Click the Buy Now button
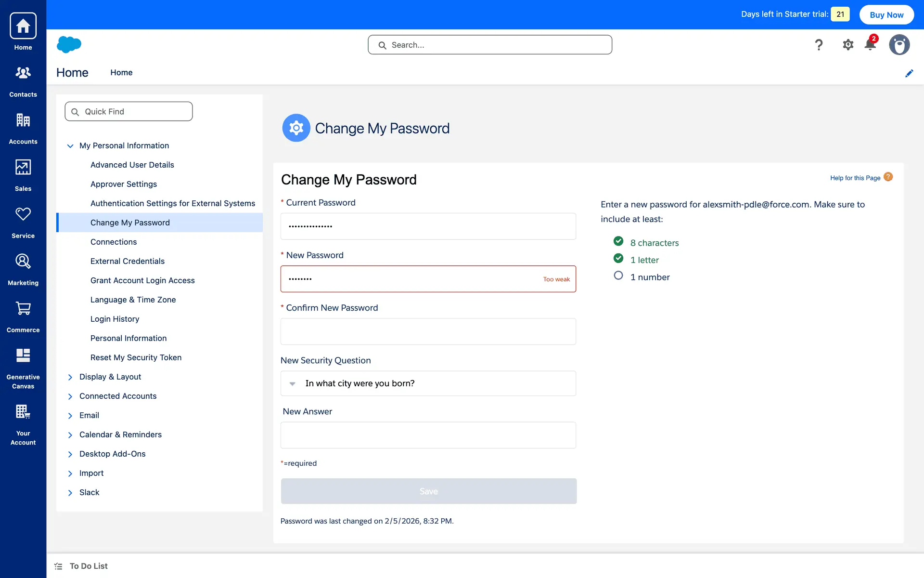924x578 pixels. [886, 14]
